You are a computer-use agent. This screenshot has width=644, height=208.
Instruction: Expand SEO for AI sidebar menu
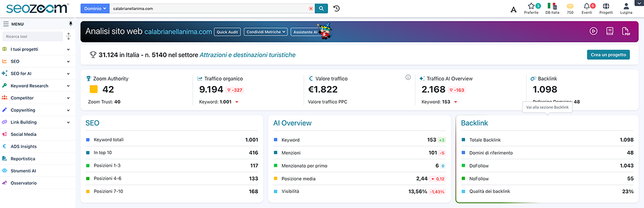[x=37, y=74]
